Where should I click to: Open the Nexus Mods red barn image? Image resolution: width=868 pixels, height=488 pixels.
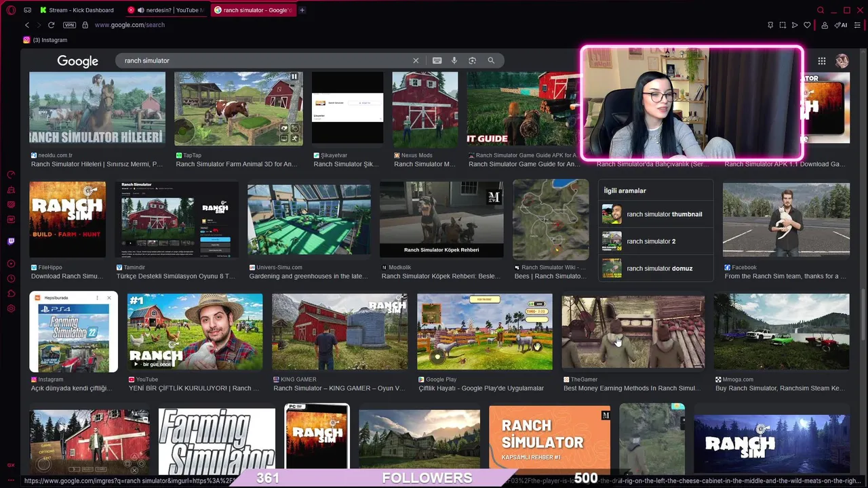[425, 110]
